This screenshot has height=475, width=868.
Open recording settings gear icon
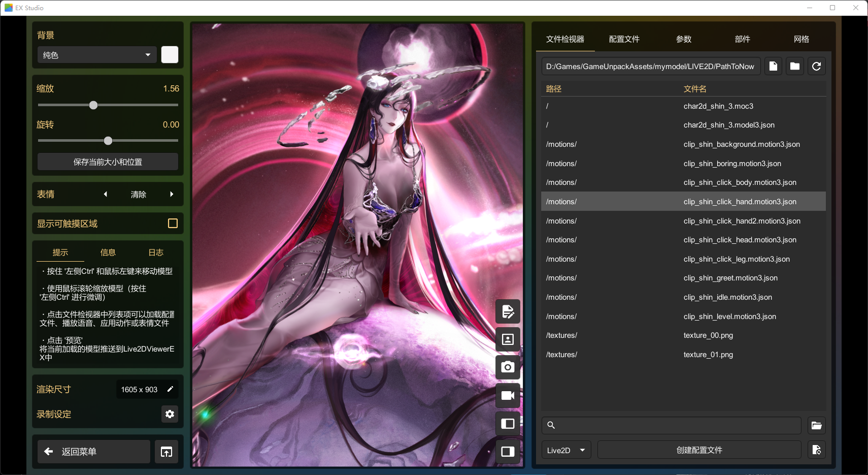coord(170,414)
